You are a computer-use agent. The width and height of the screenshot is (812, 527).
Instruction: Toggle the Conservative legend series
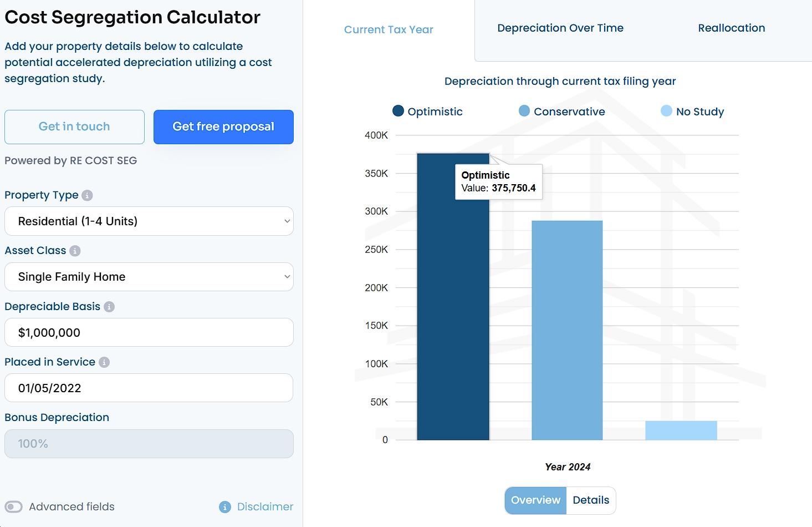coord(562,112)
